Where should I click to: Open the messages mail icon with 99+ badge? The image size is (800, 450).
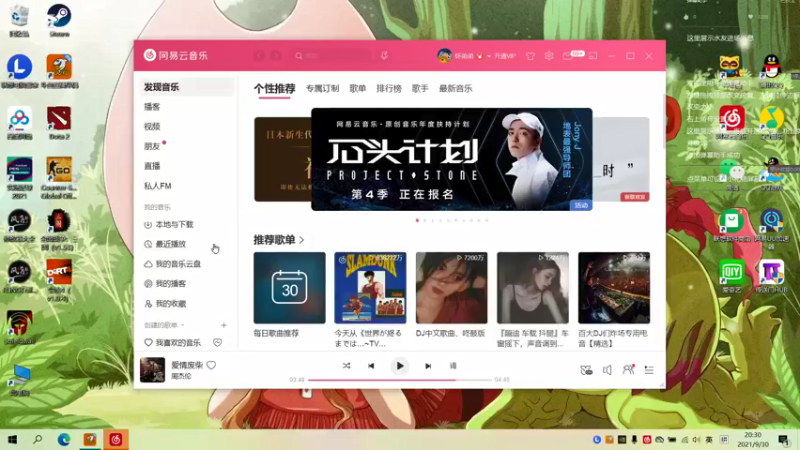[x=567, y=56]
